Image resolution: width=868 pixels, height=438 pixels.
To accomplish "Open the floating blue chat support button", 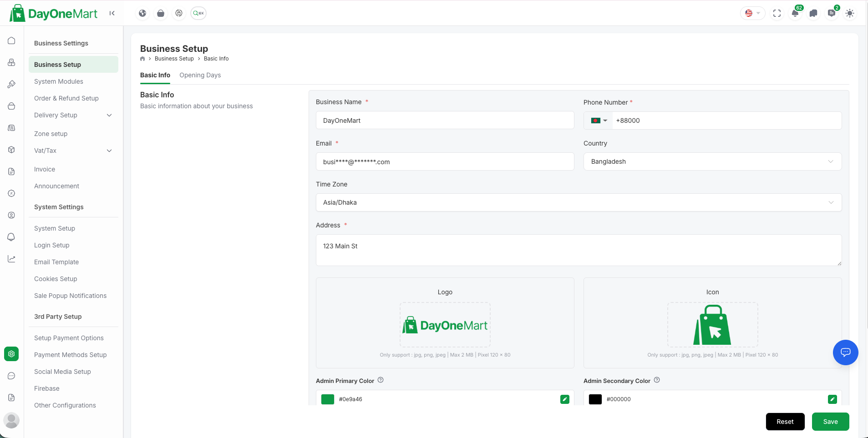I will (846, 352).
